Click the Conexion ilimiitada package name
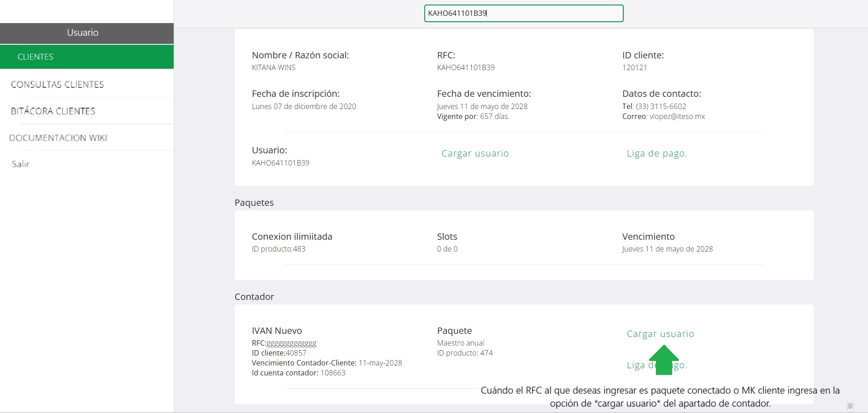 292,237
